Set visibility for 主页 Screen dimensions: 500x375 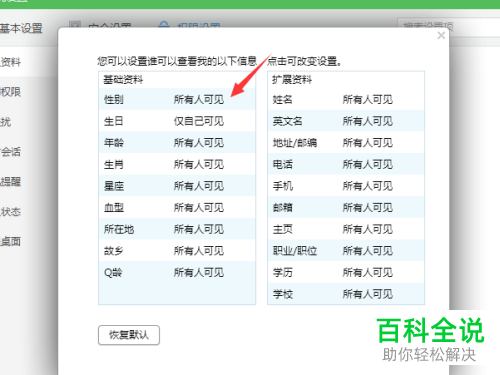coord(368,229)
